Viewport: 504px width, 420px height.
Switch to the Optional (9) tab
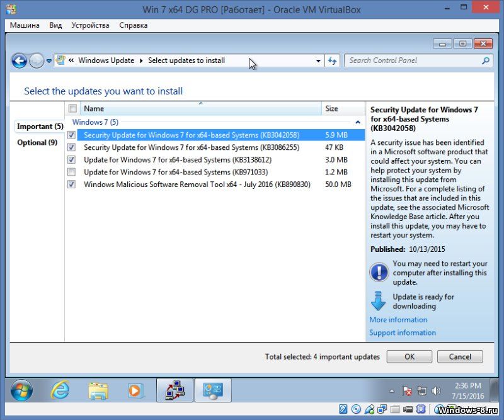[x=37, y=142]
